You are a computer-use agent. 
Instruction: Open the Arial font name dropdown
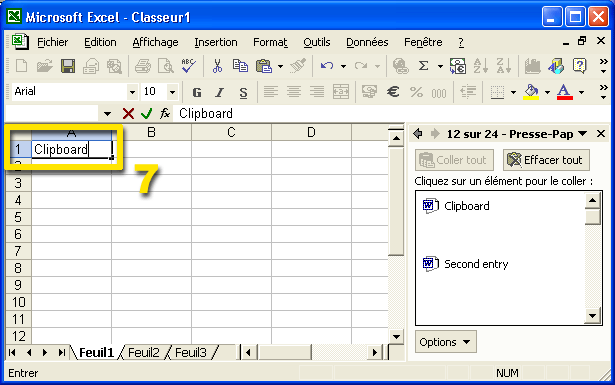point(132,92)
